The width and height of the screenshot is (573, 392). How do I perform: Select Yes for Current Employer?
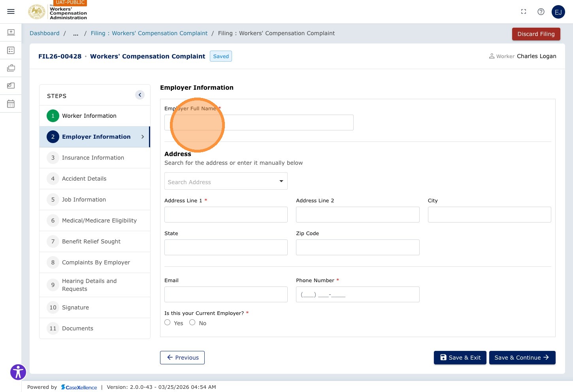tap(168, 322)
